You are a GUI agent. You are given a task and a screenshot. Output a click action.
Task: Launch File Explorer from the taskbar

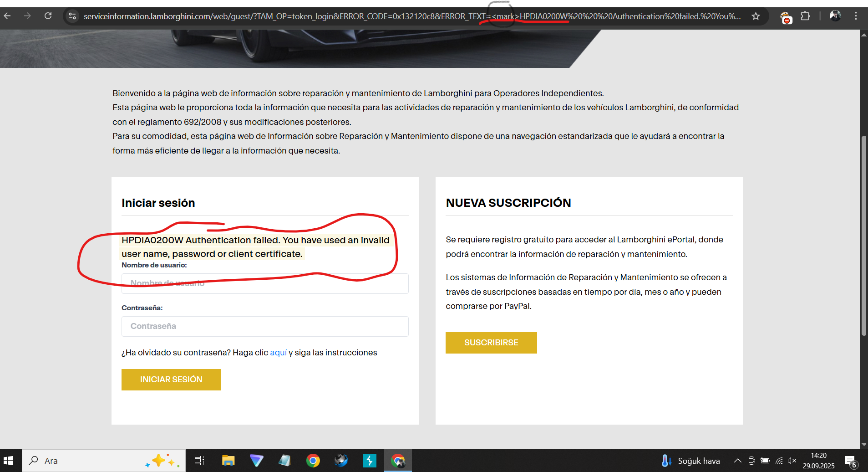coord(228,461)
